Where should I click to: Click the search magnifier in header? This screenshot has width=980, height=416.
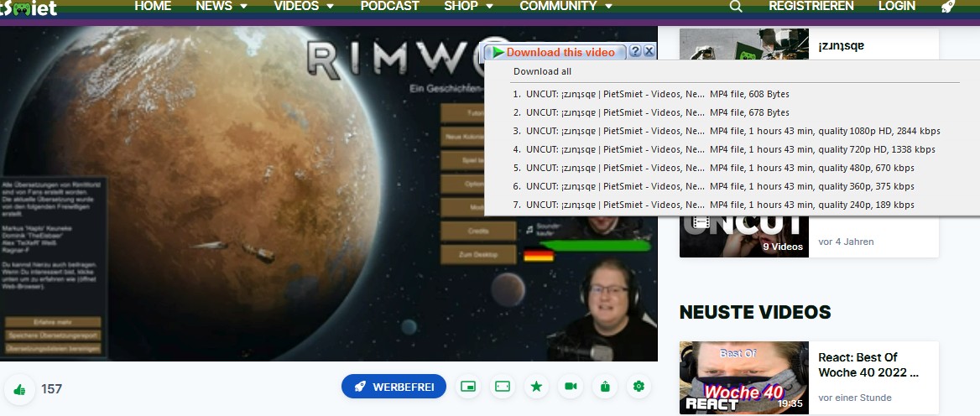tap(736, 6)
